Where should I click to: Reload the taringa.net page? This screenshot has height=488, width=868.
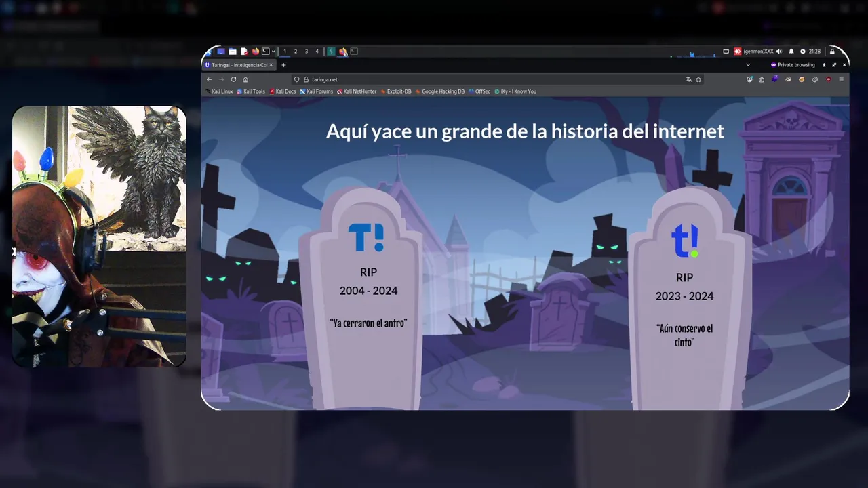[x=233, y=79]
